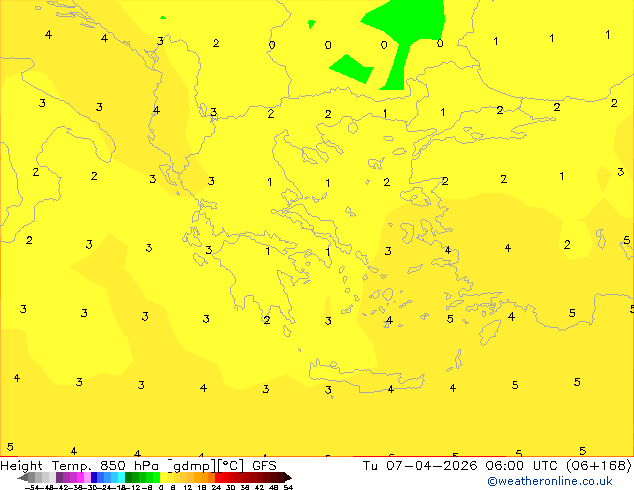The width and height of the screenshot is (634, 490).
Task: Click the '[°C]' unit label in title
Action: click(230, 466)
